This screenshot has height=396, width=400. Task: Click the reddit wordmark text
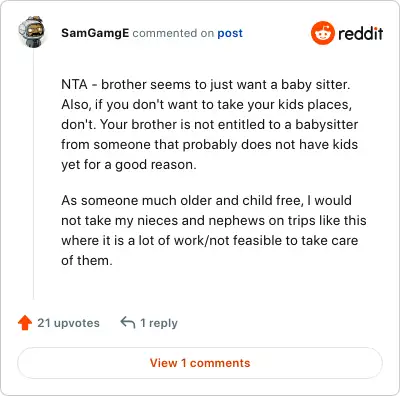click(360, 33)
